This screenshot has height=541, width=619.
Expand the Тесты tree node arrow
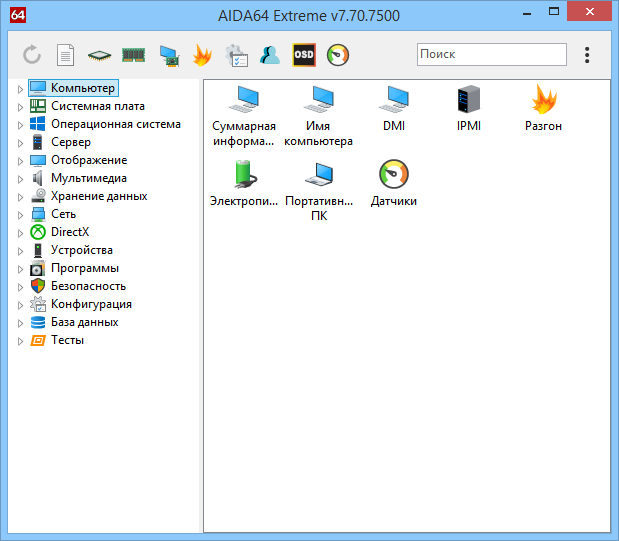click(20, 341)
